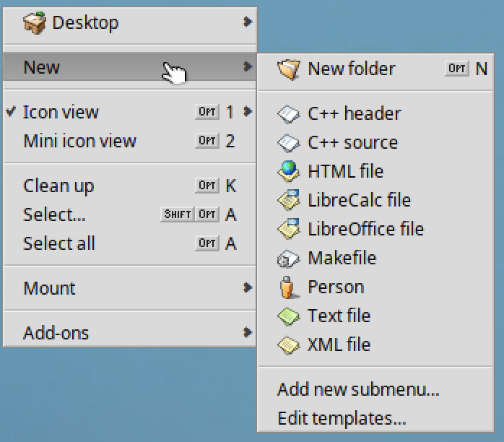Click the green Text file icon
504x442 pixels.
point(288,316)
